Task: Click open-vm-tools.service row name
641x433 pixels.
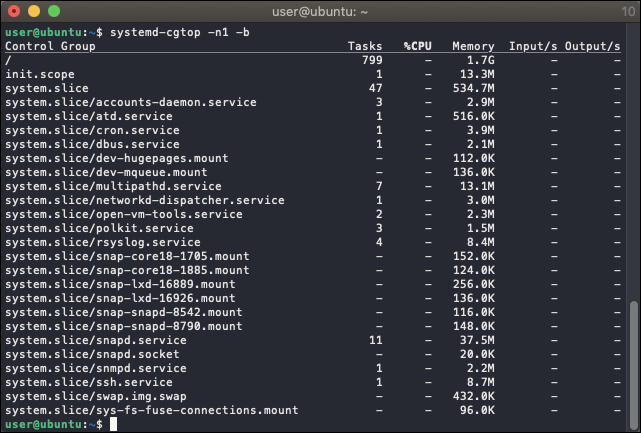Action: coord(124,214)
